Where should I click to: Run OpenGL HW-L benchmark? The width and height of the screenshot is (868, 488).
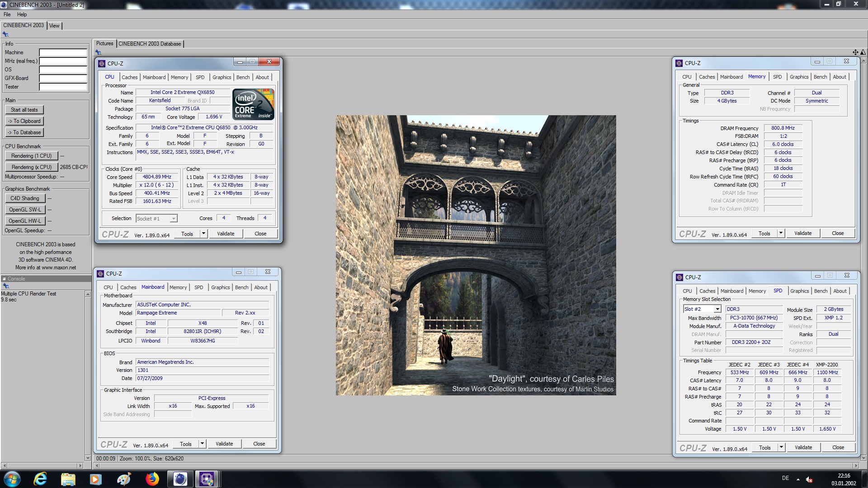tap(25, 221)
